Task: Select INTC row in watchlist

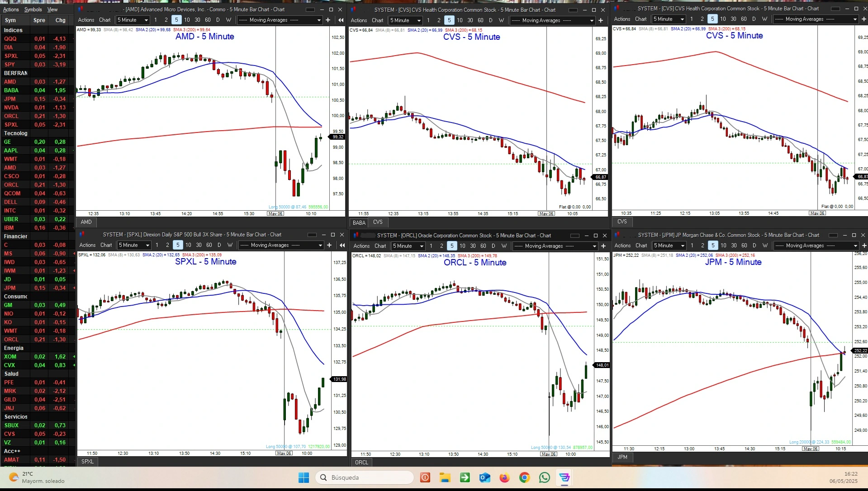Action: pos(37,211)
